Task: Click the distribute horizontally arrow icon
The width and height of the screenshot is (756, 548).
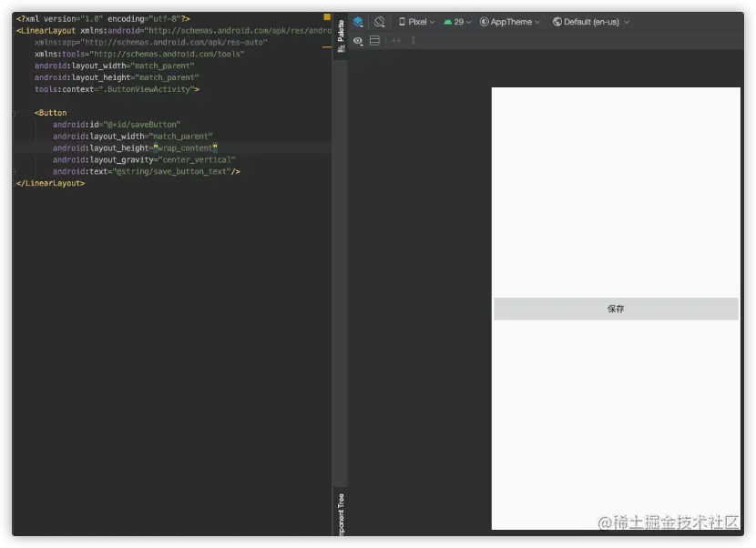Action: tap(396, 40)
